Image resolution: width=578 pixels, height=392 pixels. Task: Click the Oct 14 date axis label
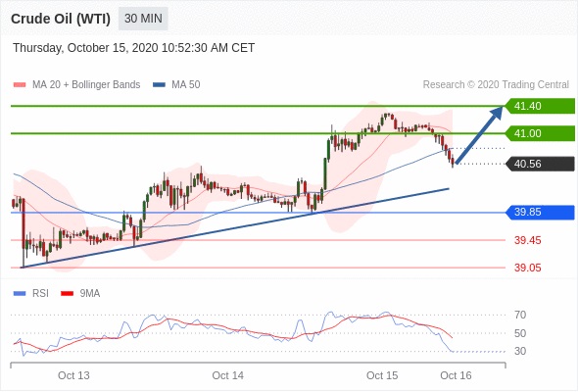pos(228,375)
